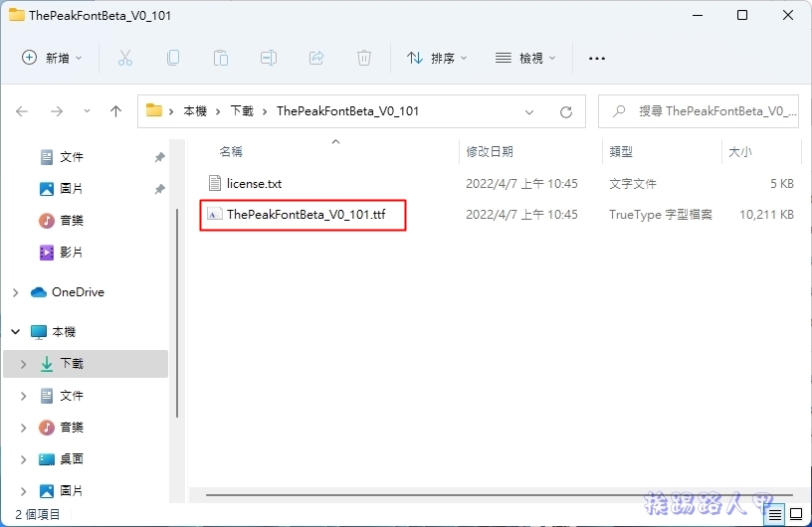Expand the 桌面 tree node
This screenshot has height=527, width=812.
[x=23, y=459]
